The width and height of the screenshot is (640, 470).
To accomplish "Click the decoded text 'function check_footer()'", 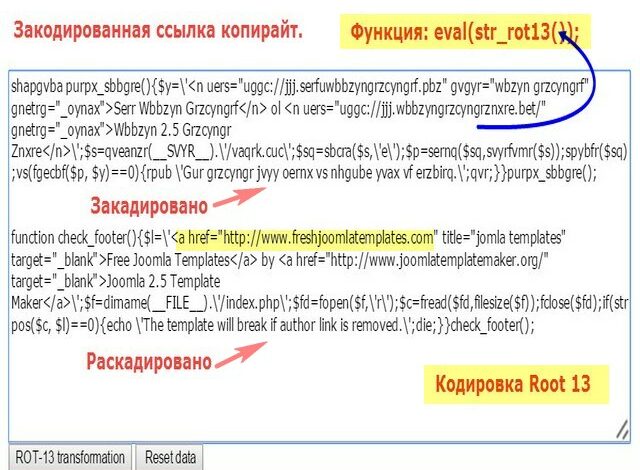I will (x=74, y=238).
